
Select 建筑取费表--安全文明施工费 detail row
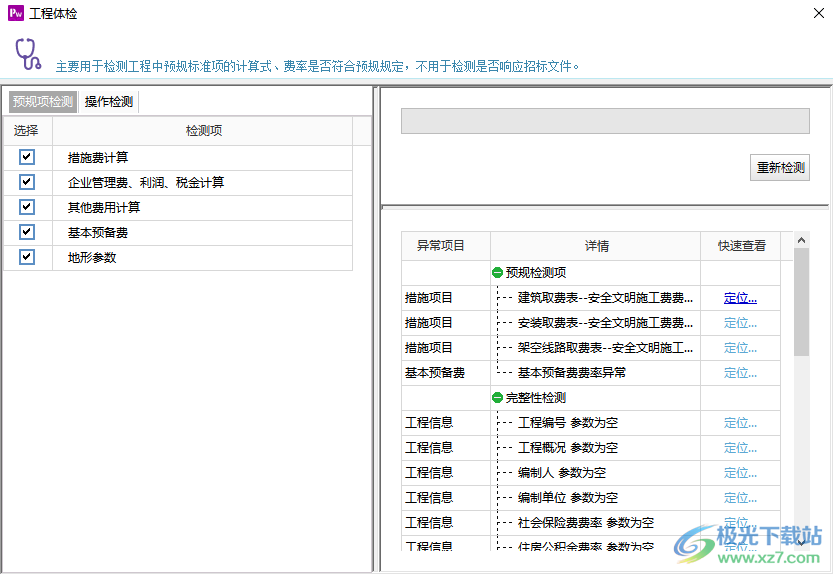[x=605, y=298]
